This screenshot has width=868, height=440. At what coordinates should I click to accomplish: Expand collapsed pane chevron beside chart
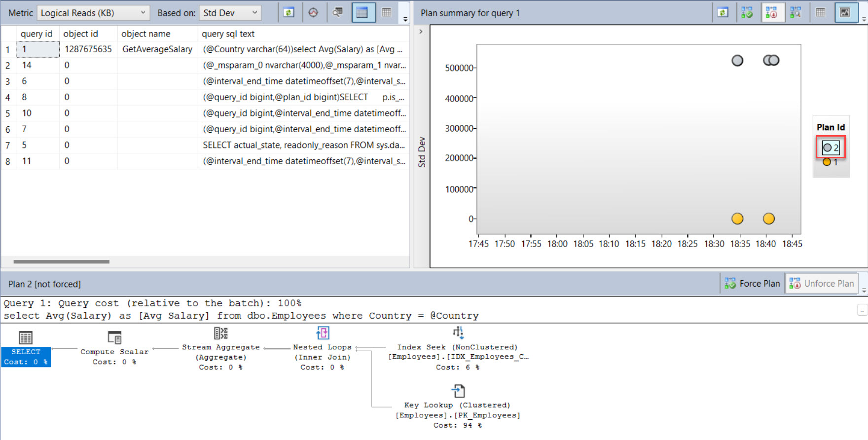pos(421,32)
